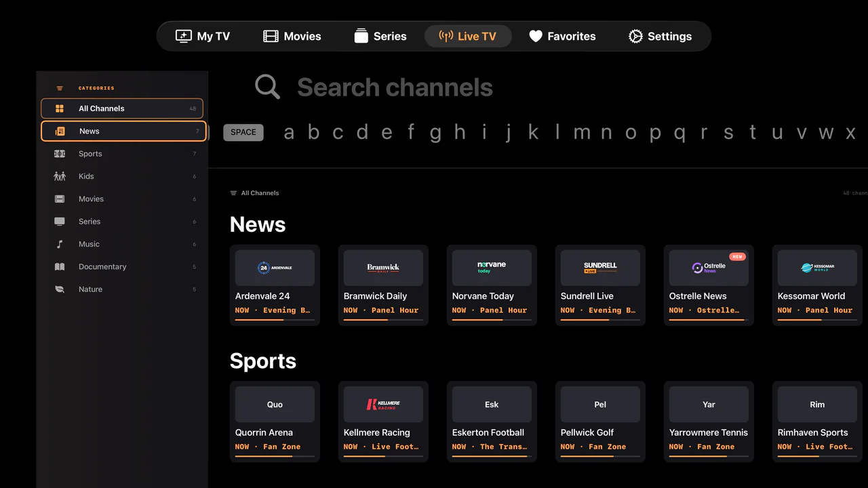Screen dimensions: 868x488
Task: Click the Kellmere Racing channel title
Action: pos(377,432)
